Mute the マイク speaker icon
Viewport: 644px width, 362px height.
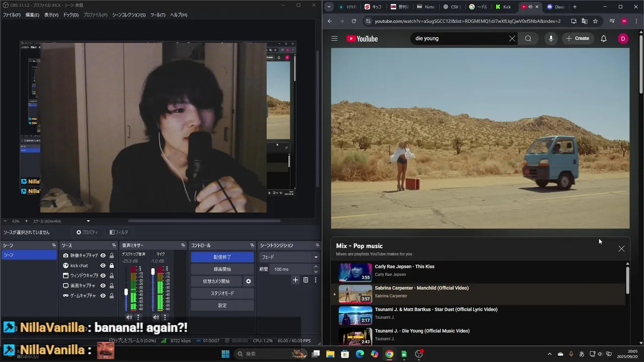155,317
